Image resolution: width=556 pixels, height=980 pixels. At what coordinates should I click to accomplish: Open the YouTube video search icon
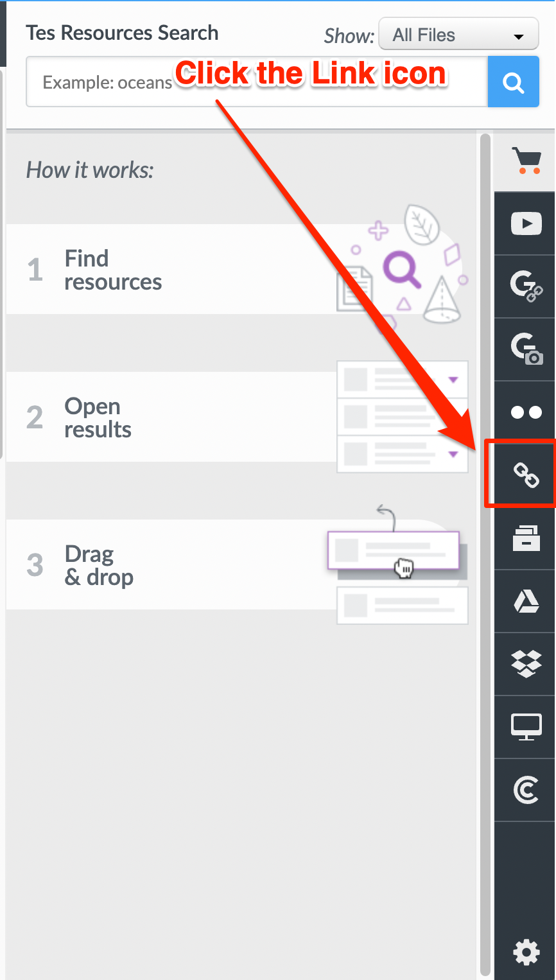(526, 223)
